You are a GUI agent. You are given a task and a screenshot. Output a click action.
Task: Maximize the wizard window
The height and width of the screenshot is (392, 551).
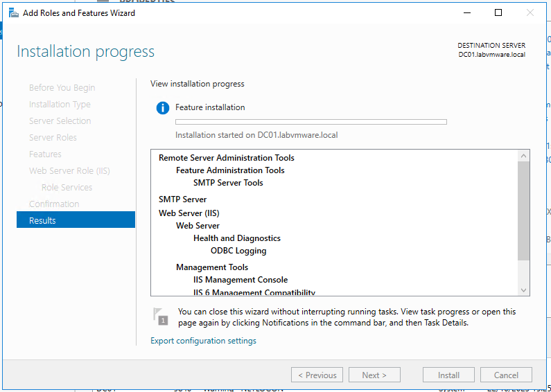pos(498,13)
